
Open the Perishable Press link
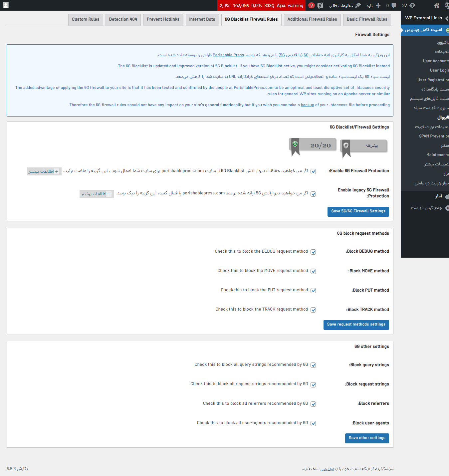(x=228, y=55)
